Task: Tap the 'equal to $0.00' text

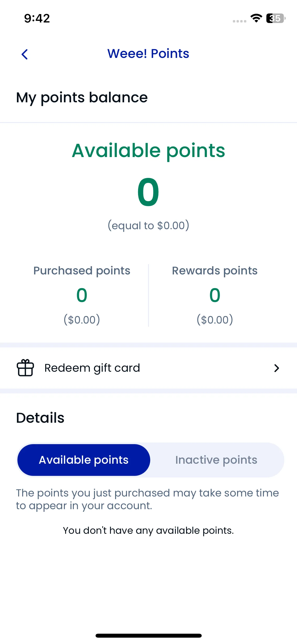Action: (148, 226)
